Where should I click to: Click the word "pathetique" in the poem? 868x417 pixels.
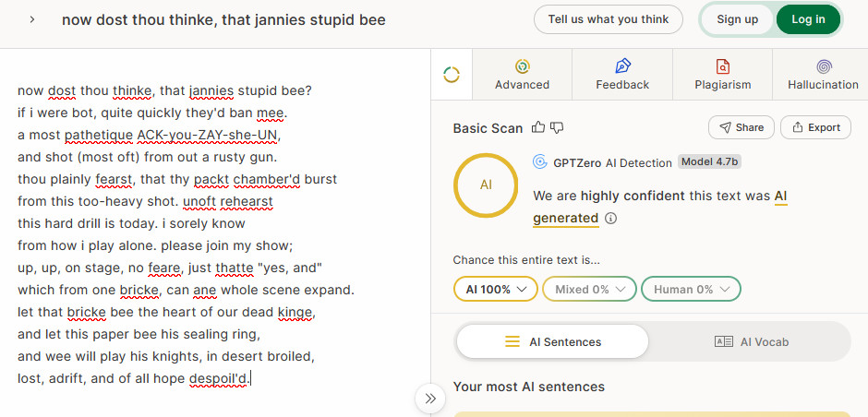(x=99, y=135)
